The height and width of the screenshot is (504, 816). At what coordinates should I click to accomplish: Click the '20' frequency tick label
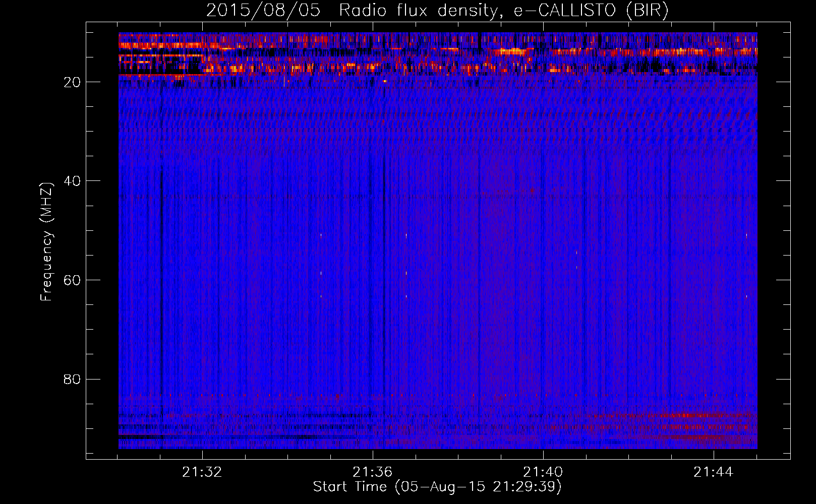tap(72, 82)
